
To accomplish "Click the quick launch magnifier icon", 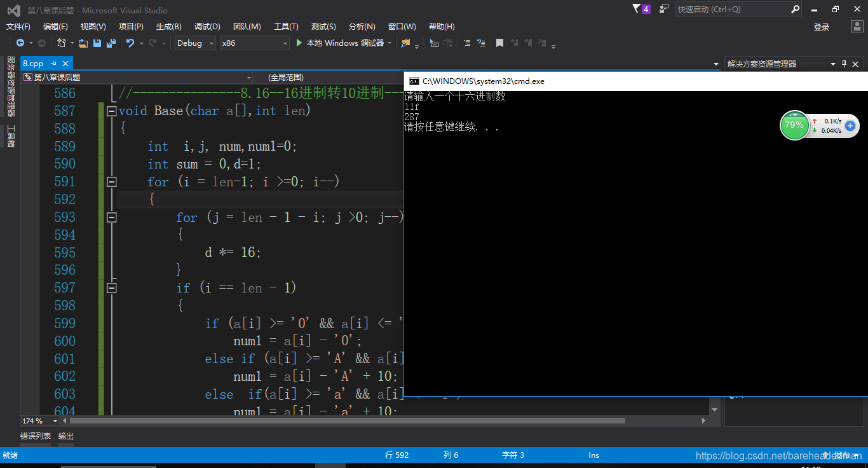I will pyautogui.click(x=795, y=9).
